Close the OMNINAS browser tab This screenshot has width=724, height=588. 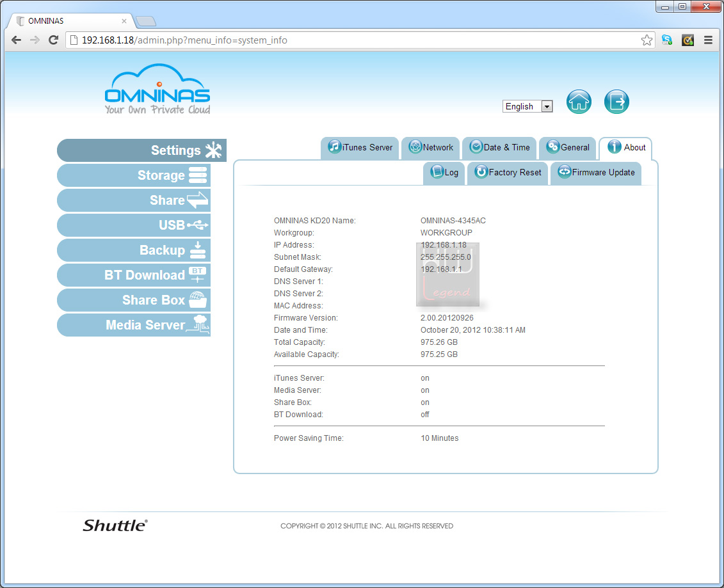[124, 20]
